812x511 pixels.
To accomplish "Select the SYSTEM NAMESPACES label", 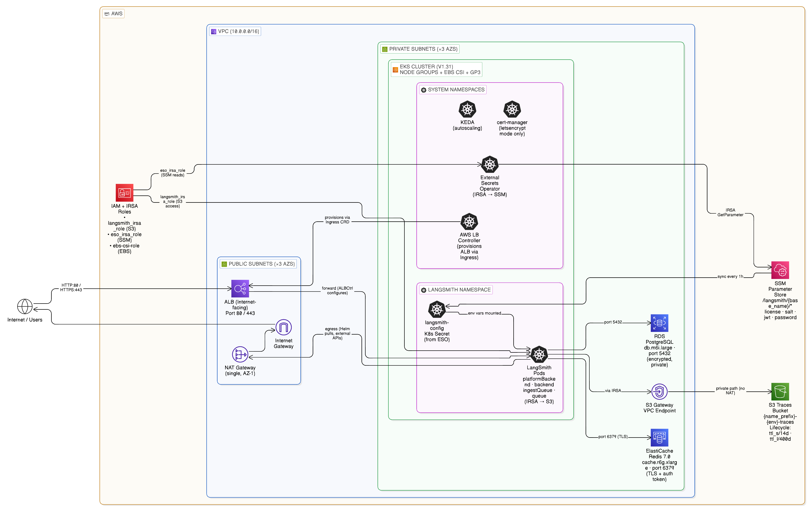I will pos(453,90).
